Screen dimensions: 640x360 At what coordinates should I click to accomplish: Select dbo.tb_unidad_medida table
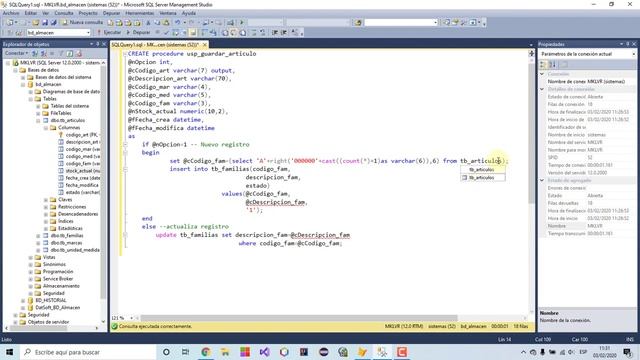[75, 250]
